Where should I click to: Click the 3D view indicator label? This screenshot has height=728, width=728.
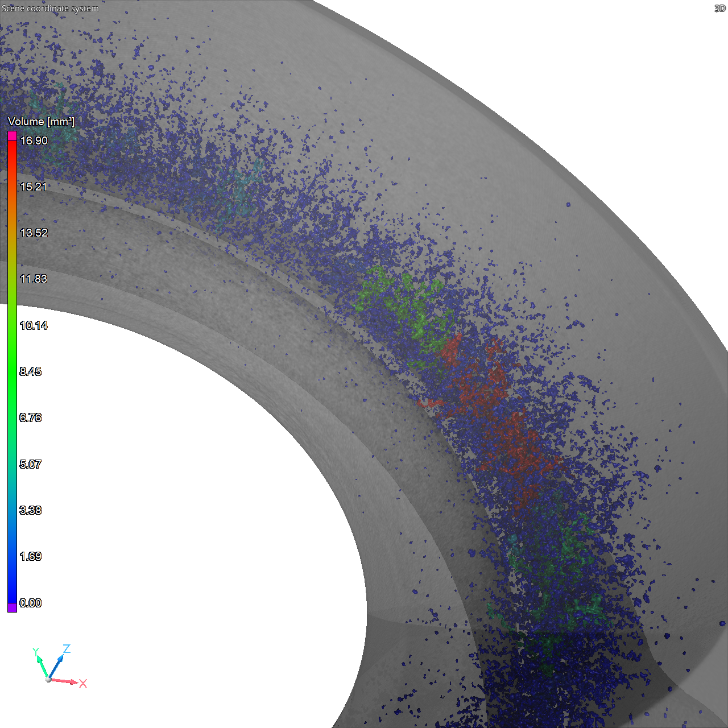[719, 9]
